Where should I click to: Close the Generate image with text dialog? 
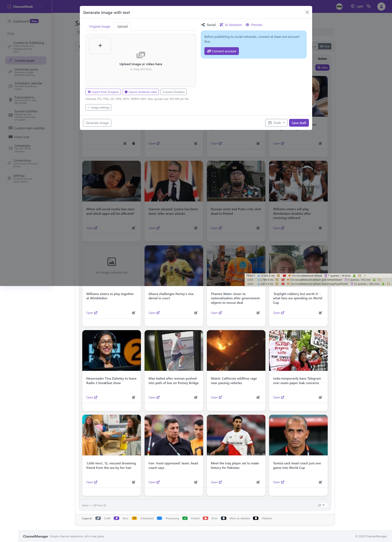point(307,12)
